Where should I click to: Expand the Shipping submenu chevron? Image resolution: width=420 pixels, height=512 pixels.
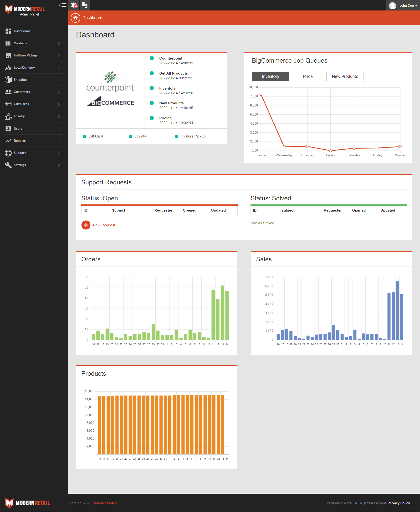59,80
